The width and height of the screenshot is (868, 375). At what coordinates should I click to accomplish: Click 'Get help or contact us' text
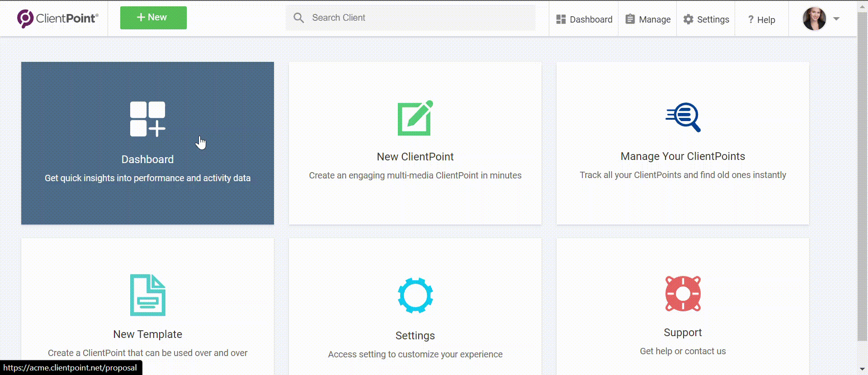pos(683,351)
